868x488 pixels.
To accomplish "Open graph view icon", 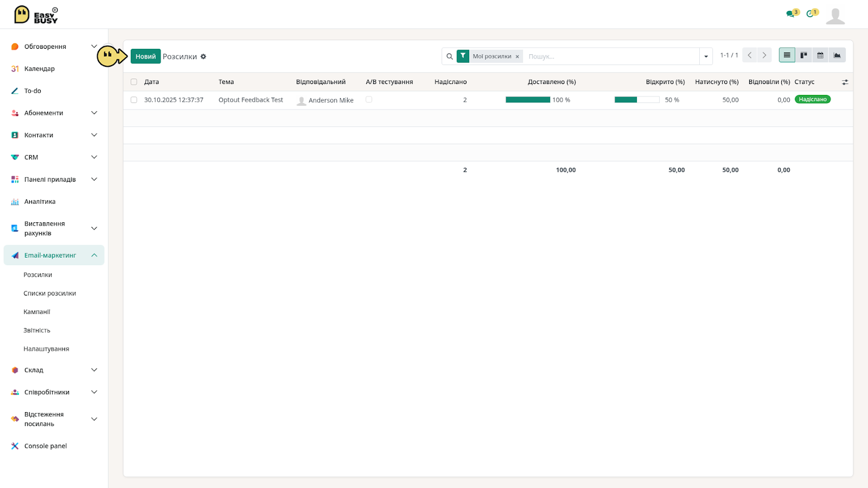I will point(837,55).
